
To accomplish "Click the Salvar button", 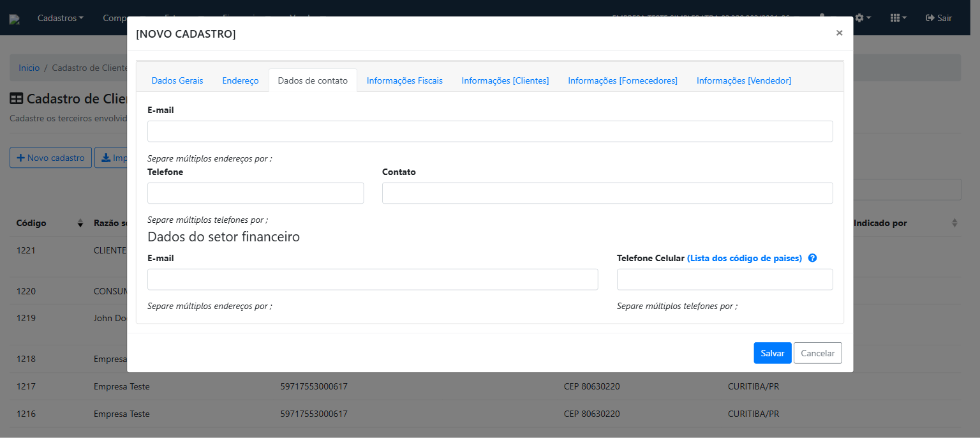I will pos(773,353).
